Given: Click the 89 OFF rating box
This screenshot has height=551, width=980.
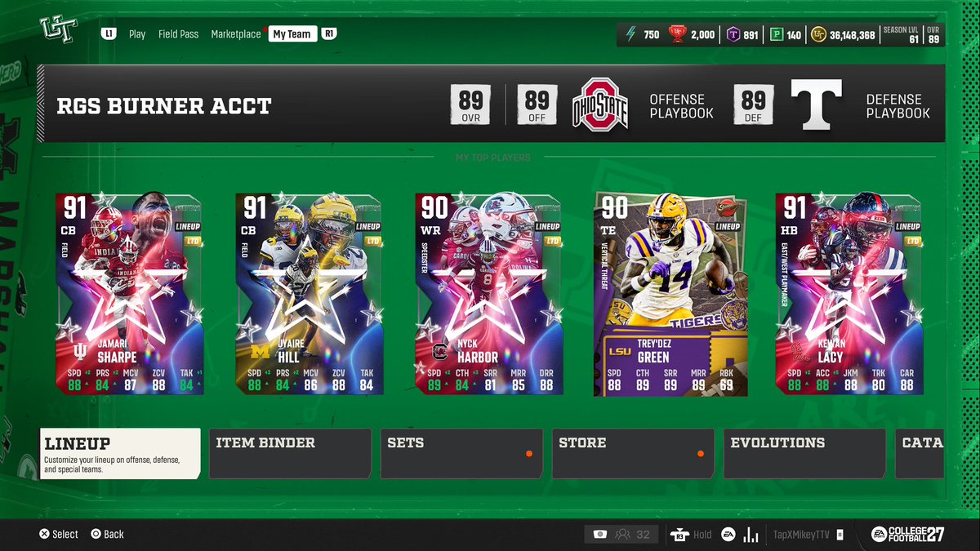Looking at the screenshot, I should point(537,104).
